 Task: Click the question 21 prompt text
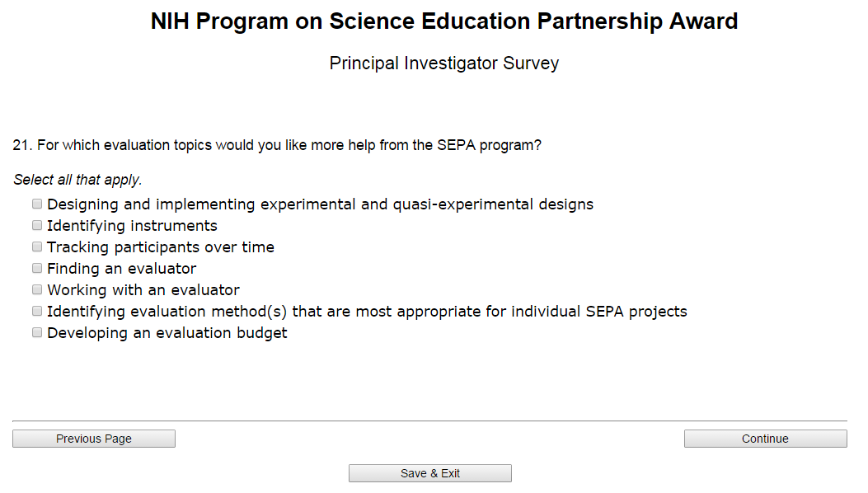277,145
